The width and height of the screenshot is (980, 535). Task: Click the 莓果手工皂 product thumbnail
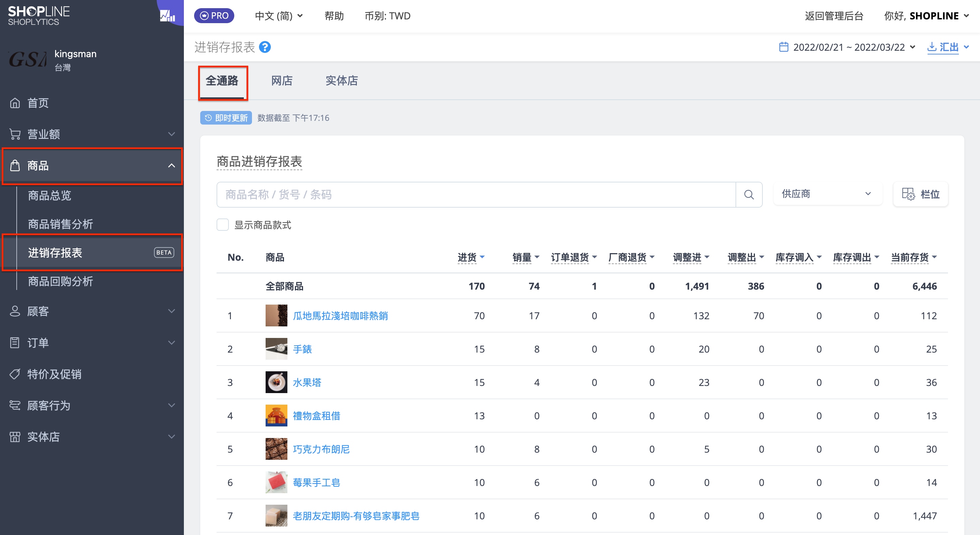tap(276, 482)
